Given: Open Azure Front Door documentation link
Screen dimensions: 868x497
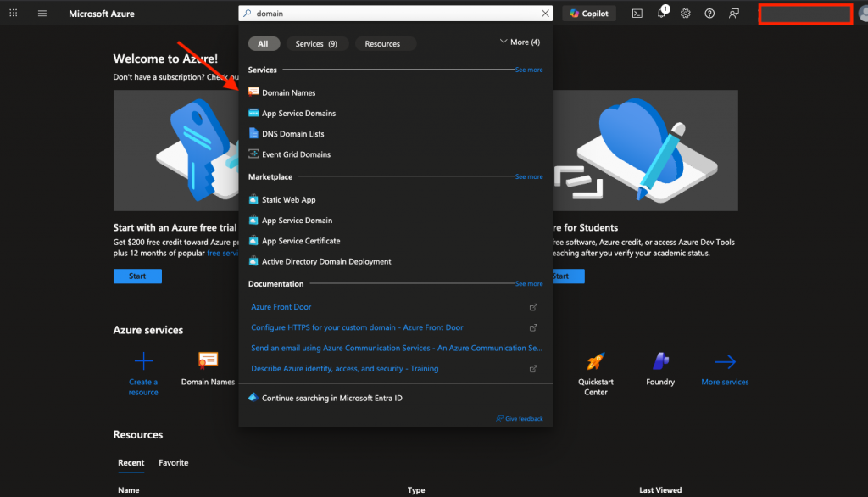Looking at the screenshot, I should [281, 307].
